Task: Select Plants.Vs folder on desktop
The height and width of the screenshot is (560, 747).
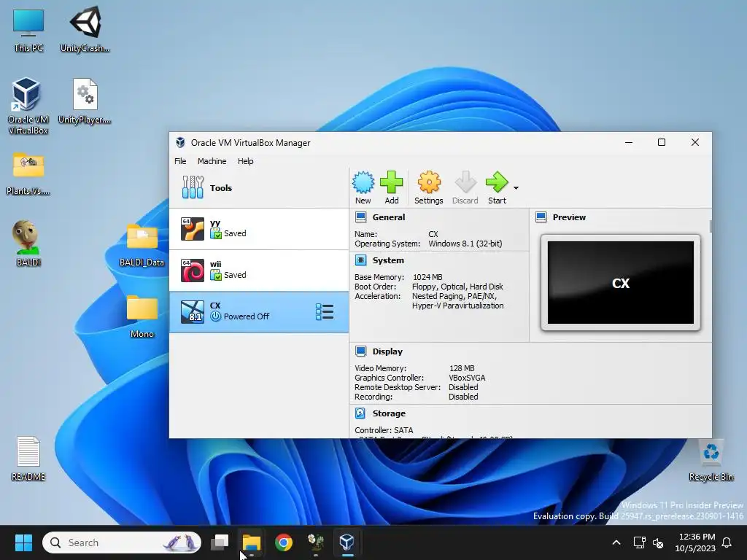Action: point(28,174)
